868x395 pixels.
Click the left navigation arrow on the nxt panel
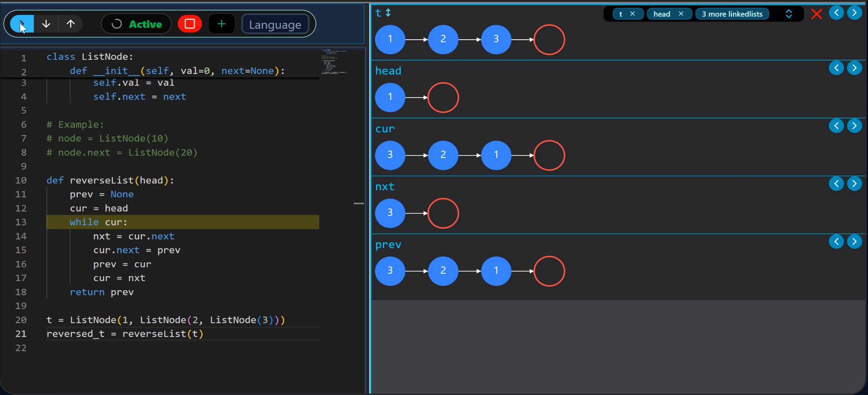[837, 183]
